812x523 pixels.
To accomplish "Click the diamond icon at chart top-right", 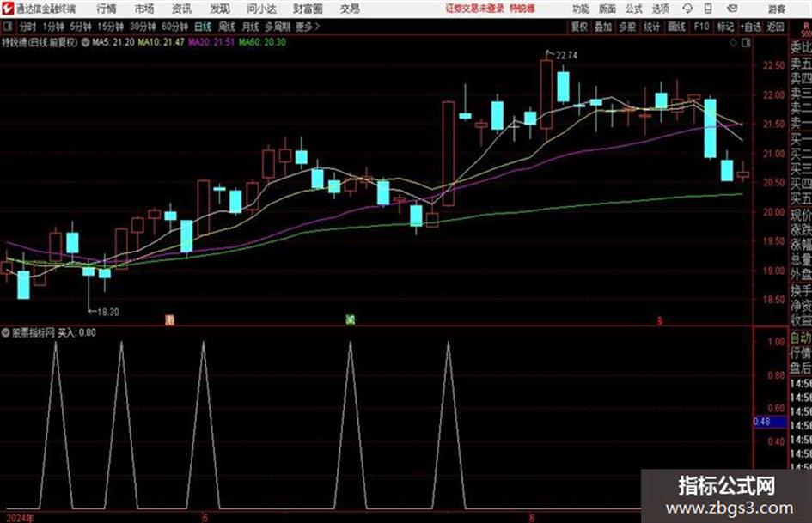I will click(733, 43).
